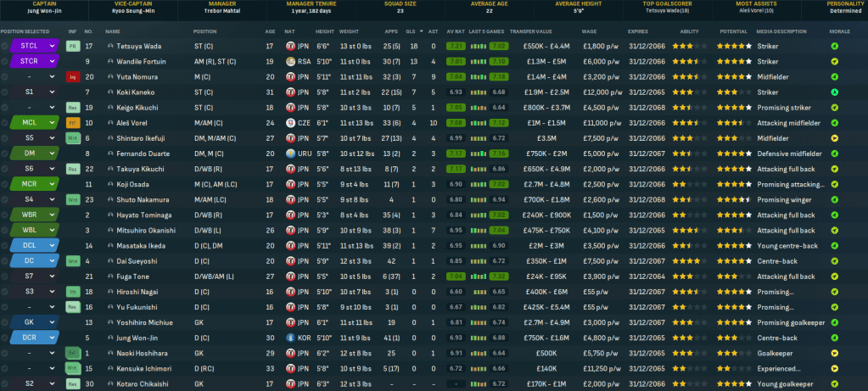The image size is (868, 391).
Task: Click the yellow morale icon for Shintaro Ikefuji
Action: point(834,138)
